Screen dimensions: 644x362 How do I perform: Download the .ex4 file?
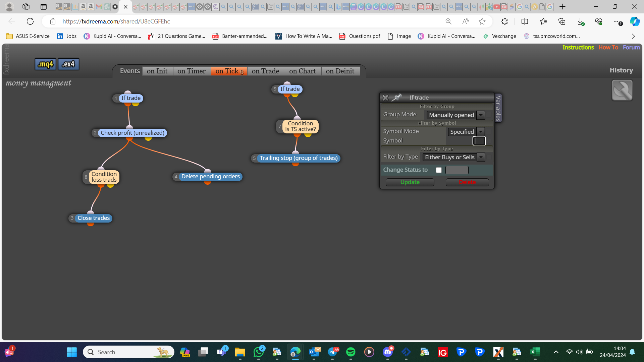tap(68, 64)
